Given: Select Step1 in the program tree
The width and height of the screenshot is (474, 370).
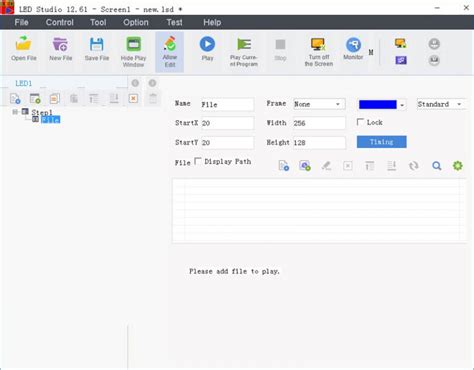Looking at the screenshot, I should [42, 112].
